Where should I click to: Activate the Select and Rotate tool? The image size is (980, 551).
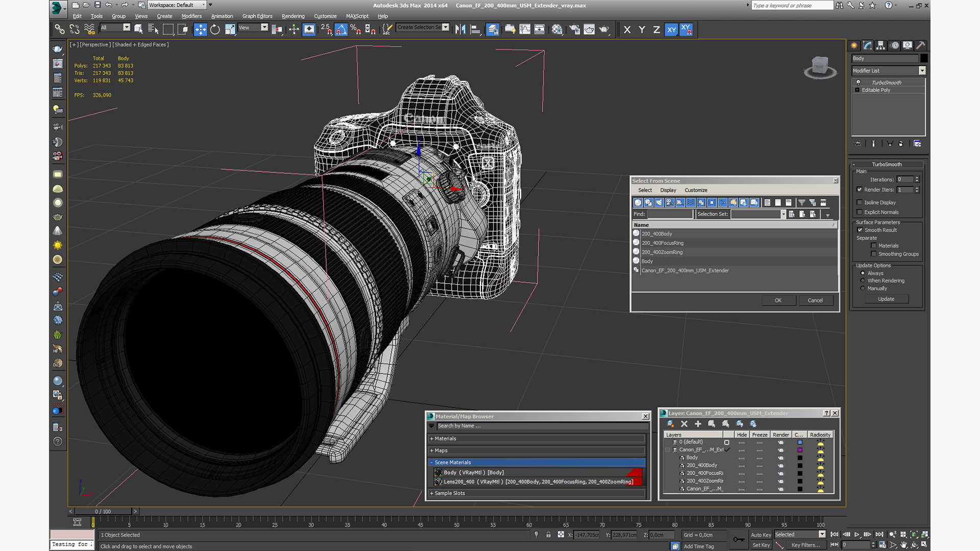[x=215, y=30]
